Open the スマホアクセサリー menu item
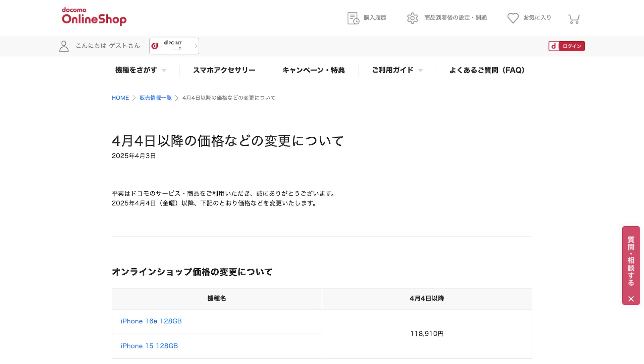 [224, 70]
